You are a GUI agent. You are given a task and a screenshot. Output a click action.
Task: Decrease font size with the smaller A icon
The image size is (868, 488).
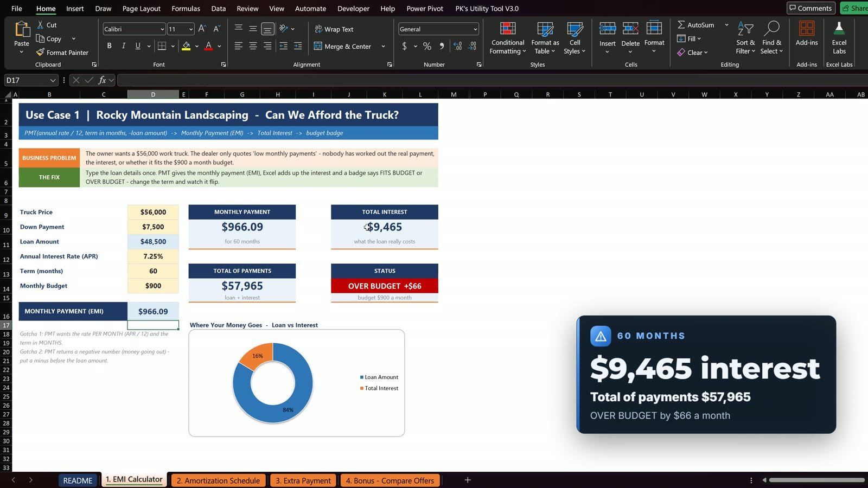pos(216,29)
